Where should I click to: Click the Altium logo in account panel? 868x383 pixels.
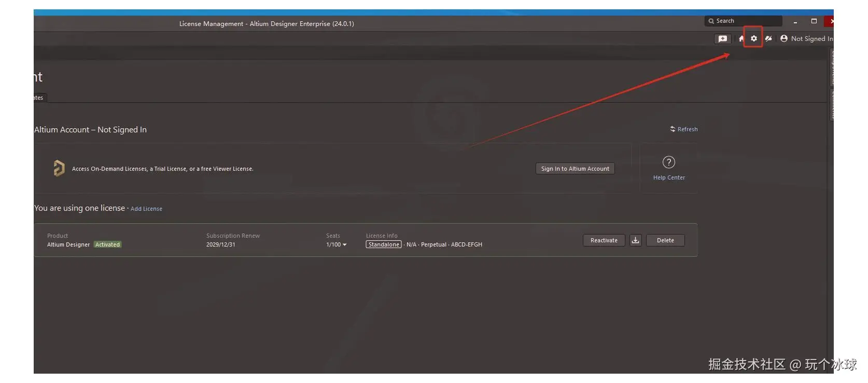(59, 168)
